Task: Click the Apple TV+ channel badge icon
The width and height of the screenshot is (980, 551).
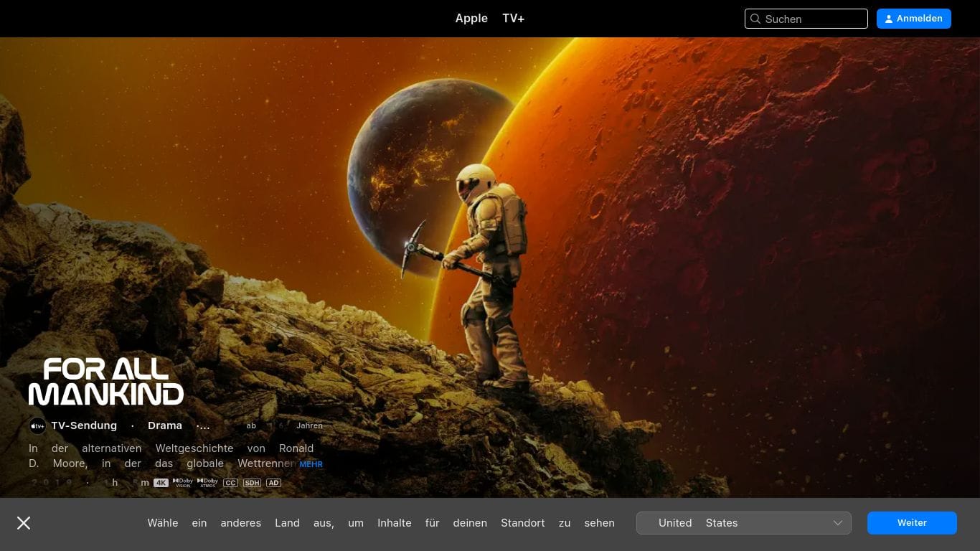Action: point(37,426)
